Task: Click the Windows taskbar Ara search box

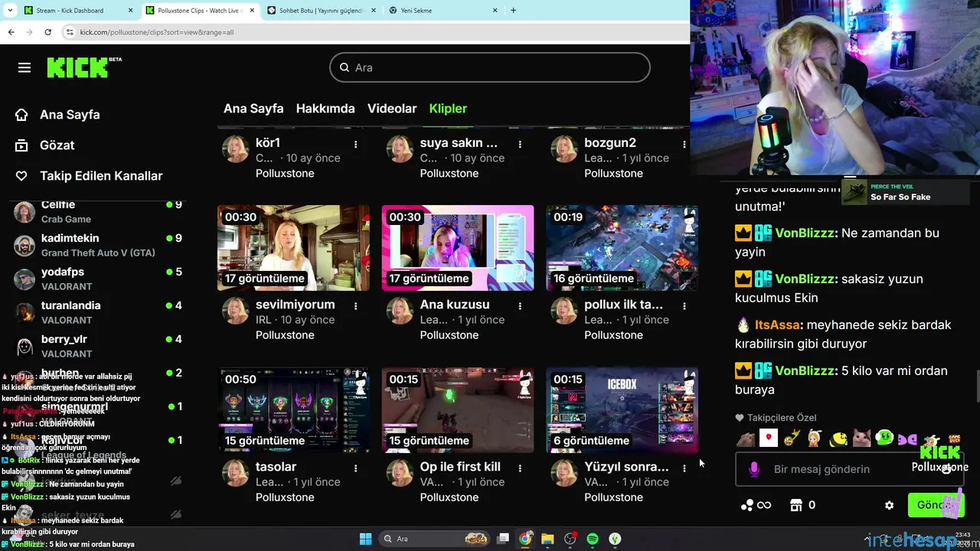Action: [435, 540]
